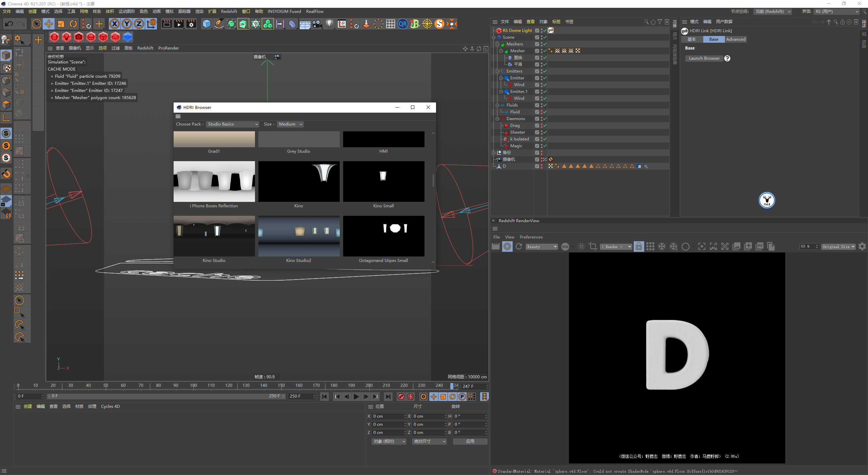Add a Cube primitive from toolbar
This screenshot has width=868, height=475.
206,24
